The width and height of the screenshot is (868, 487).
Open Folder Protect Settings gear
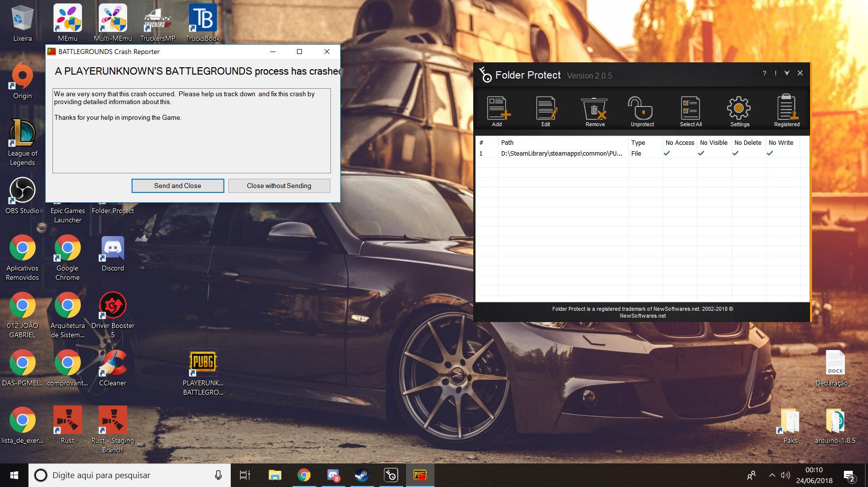pyautogui.click(x=739, y=109)
